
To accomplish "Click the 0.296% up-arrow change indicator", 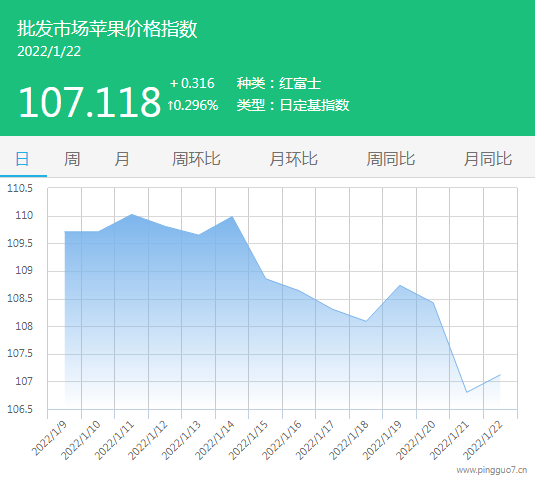I will click(x=193, y=105).
